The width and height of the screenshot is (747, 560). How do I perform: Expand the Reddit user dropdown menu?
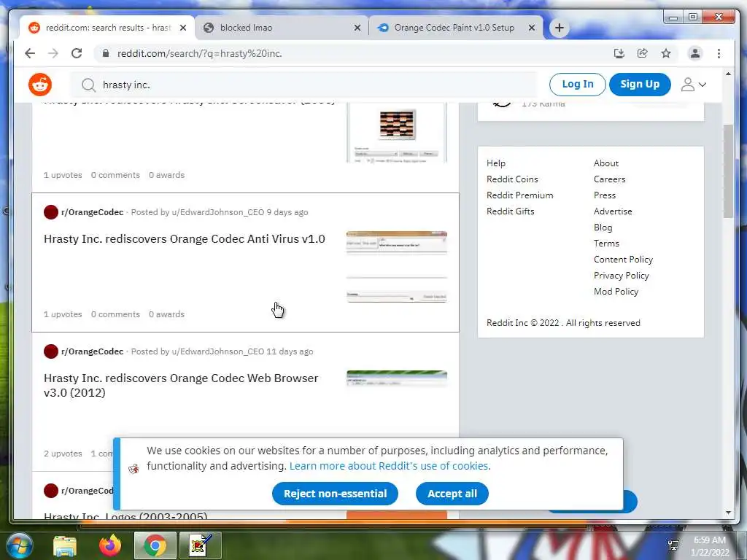tap(693, 85)
